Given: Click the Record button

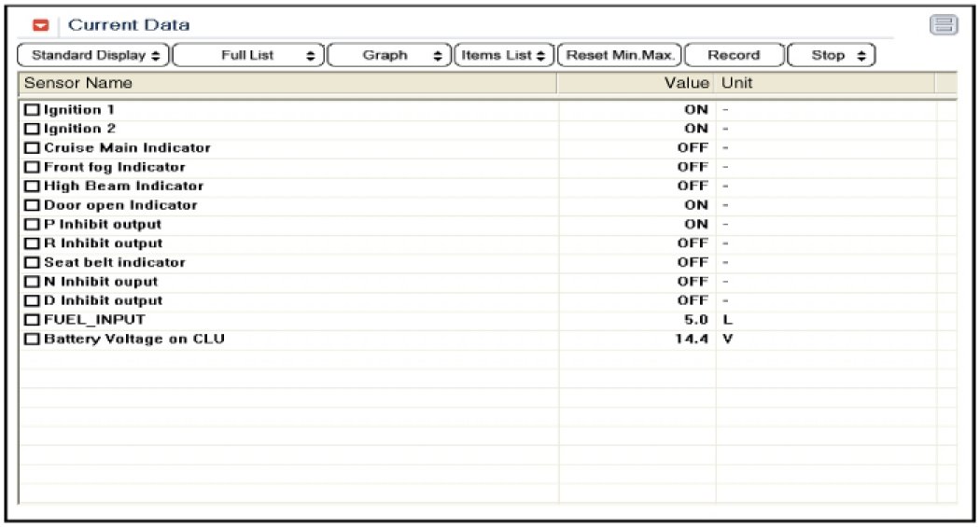Looking at the screenshot, I should (734, 56).
